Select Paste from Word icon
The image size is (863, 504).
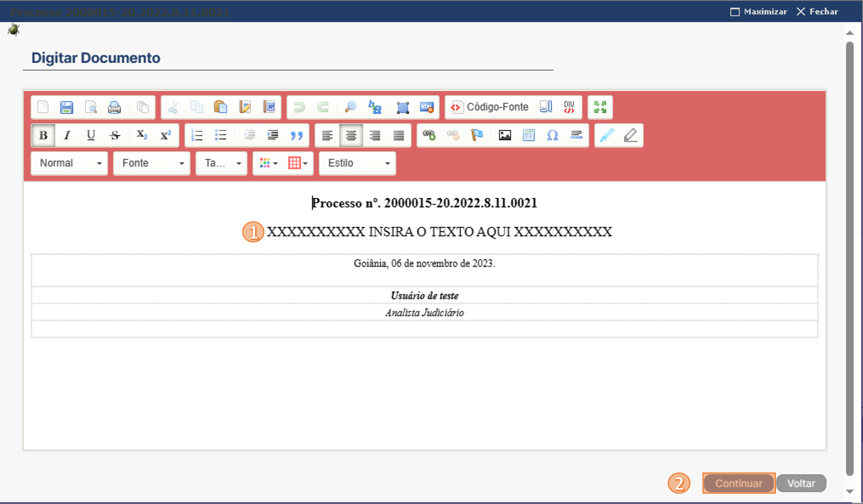269,107
